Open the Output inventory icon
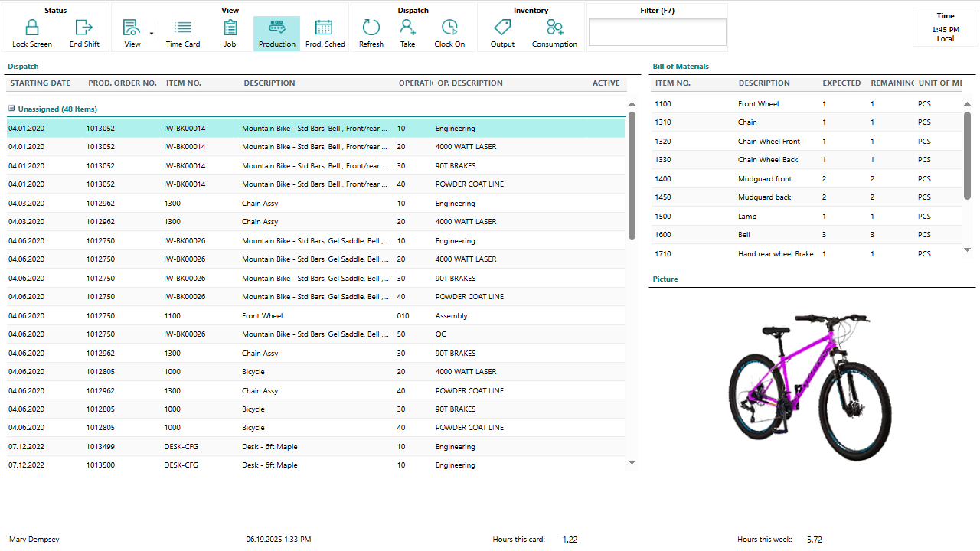This screenshot has height=551, width=980. point(502,28)
